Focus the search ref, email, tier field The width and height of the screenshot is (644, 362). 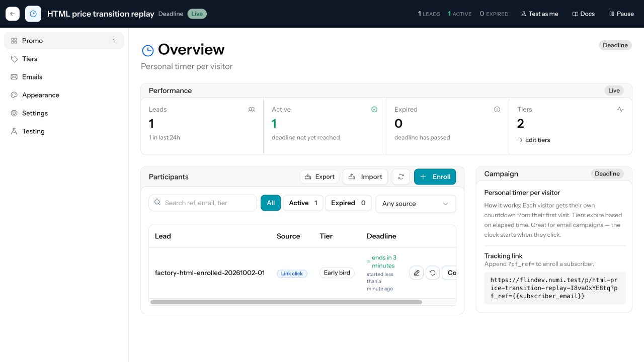point(203,203)
